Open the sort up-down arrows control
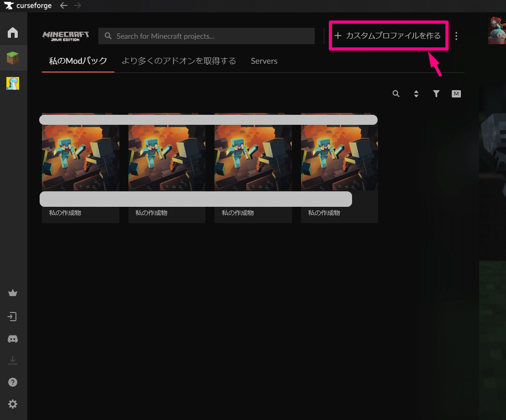The image size is (506, 420). pyautogui.click(x=416, y=94)
